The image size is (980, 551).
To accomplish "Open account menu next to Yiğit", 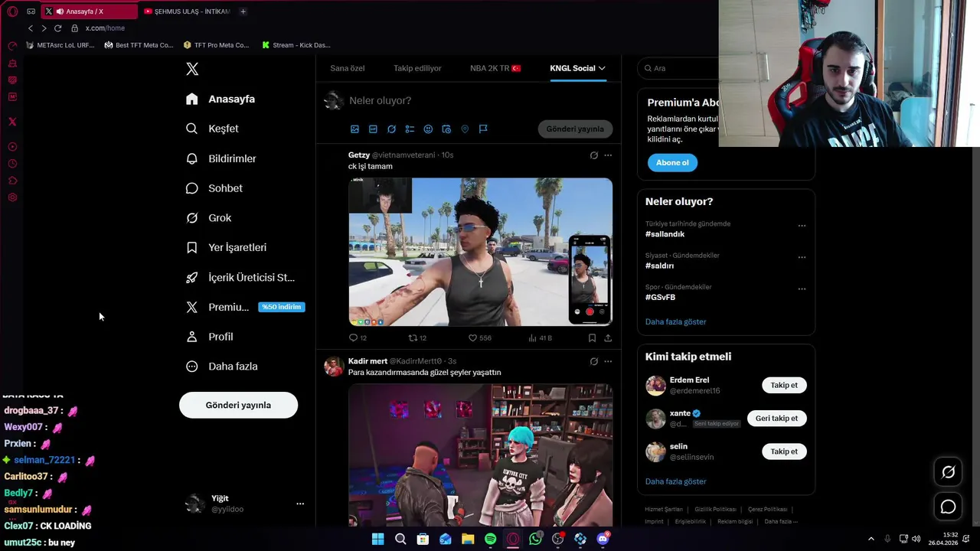I will pyautogui.click(x=300, y=504).
